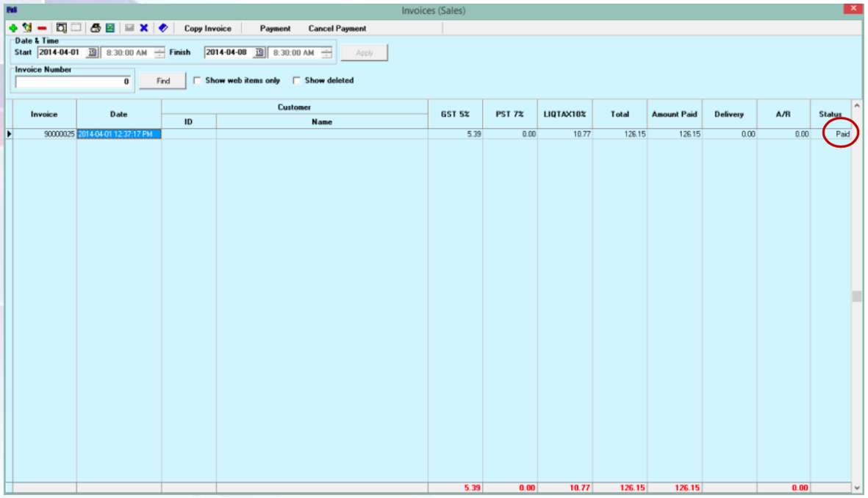Click Cancel Payment in the toolbar
The height and width of the screenshot is (498, 868).
(x=337, y=28)
